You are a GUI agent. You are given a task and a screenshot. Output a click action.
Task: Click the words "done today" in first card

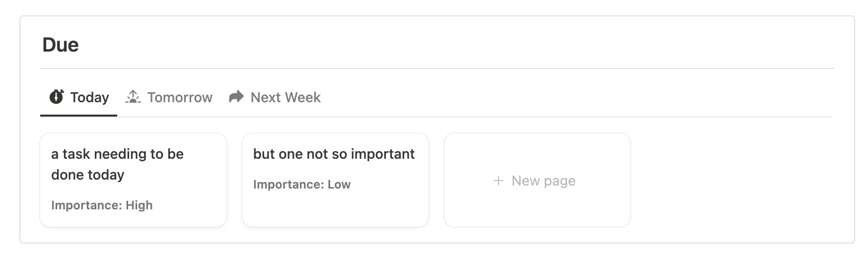[88, 175]
